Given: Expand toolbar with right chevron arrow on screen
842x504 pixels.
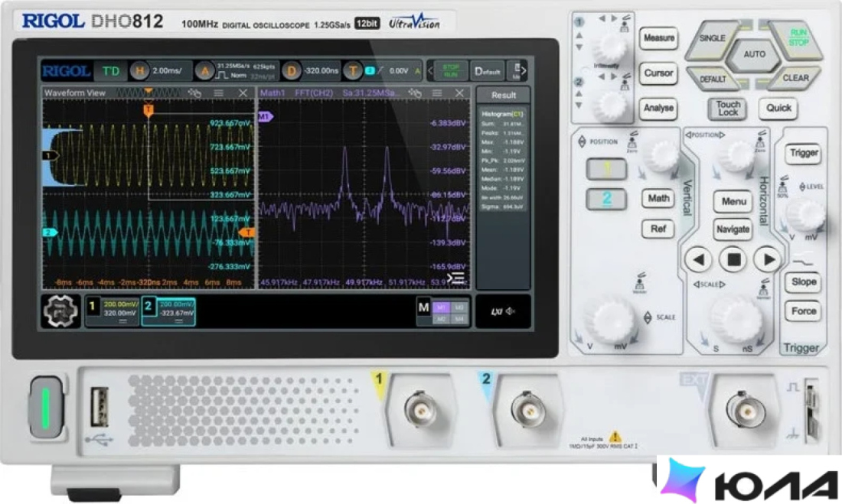Looking at the screenshot, I should pyautogui.click(x=524, y=71).
